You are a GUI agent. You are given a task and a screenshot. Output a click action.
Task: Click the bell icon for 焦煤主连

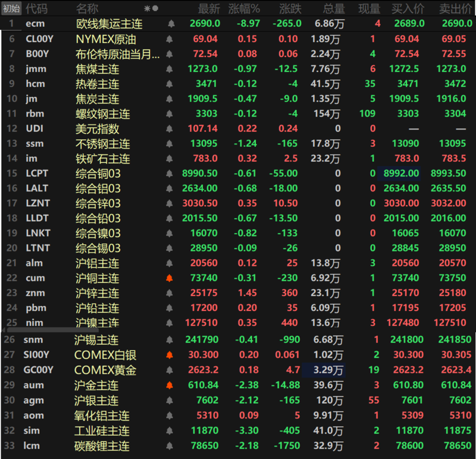tap(170, 69)
